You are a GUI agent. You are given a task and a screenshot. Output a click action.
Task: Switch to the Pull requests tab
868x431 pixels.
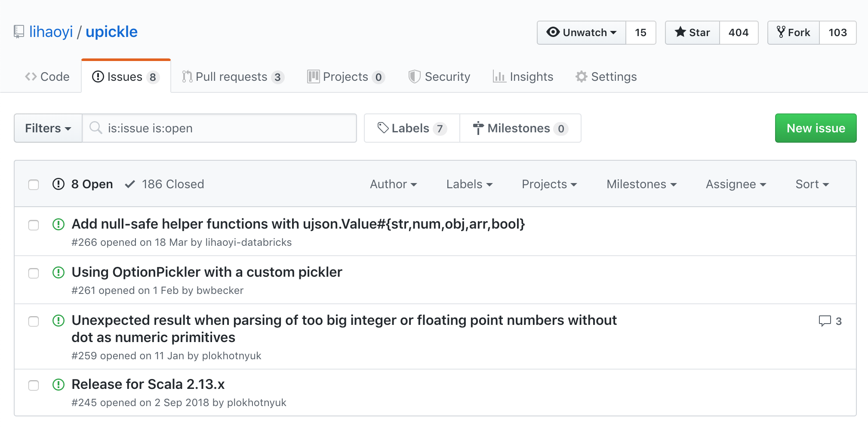[232, 76]
